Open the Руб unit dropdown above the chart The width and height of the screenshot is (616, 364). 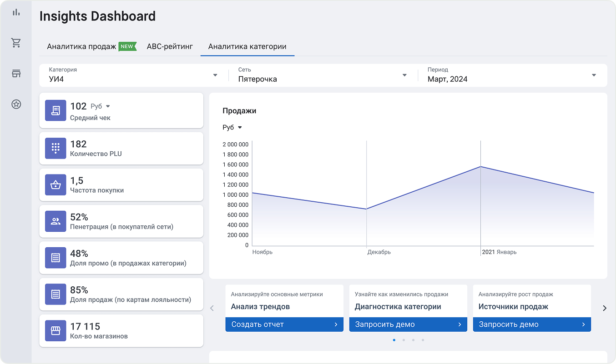pos(232,128)
